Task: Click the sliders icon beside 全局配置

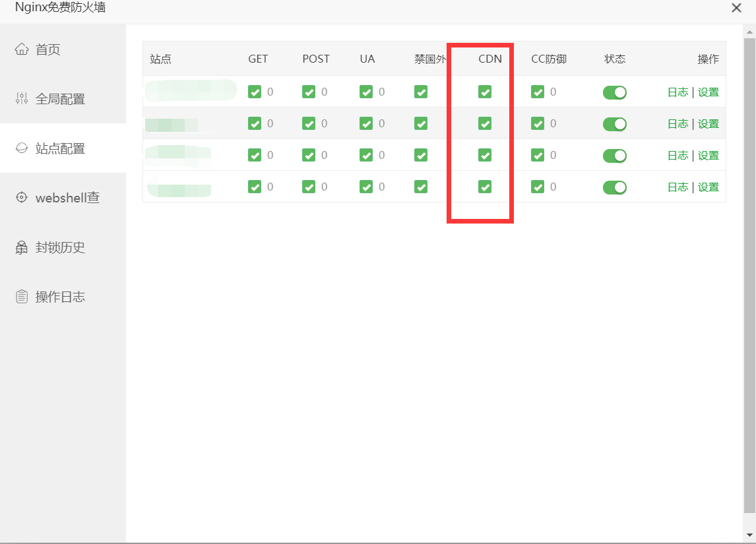Action: [22, 99]
